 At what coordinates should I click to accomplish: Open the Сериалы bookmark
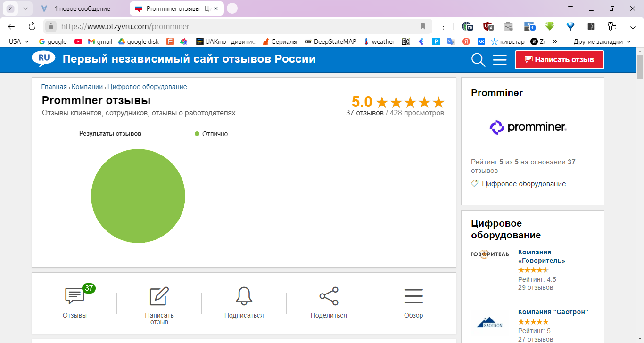click(280, 41)
